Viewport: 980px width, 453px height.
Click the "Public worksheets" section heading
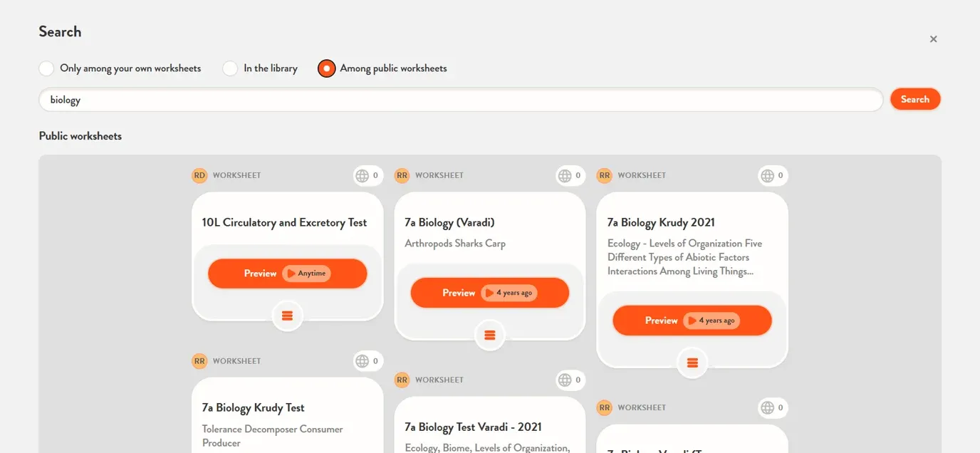coord(80,136)
